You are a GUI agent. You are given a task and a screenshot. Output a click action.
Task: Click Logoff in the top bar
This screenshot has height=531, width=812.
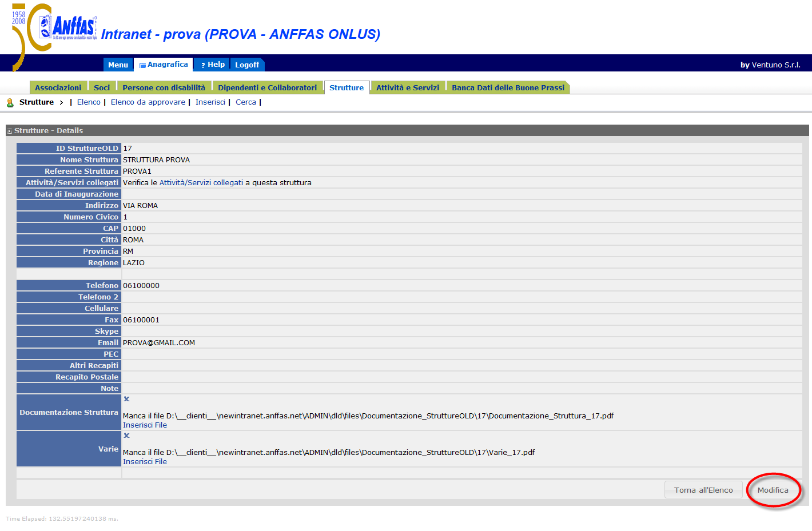click(247, 65)
